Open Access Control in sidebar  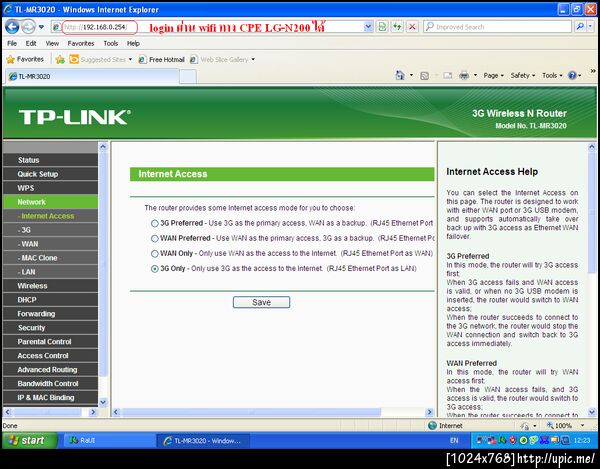point(50,356)
